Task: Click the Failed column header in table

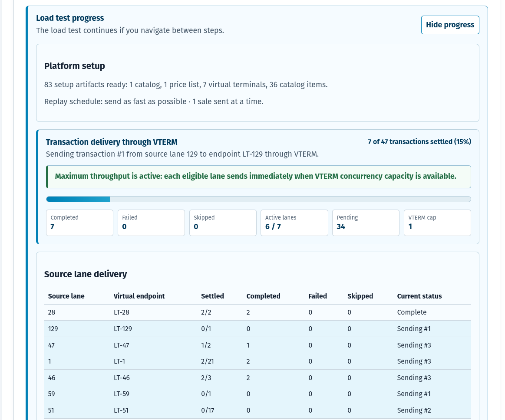Action: pyautogui.click(x=317, y=296)
